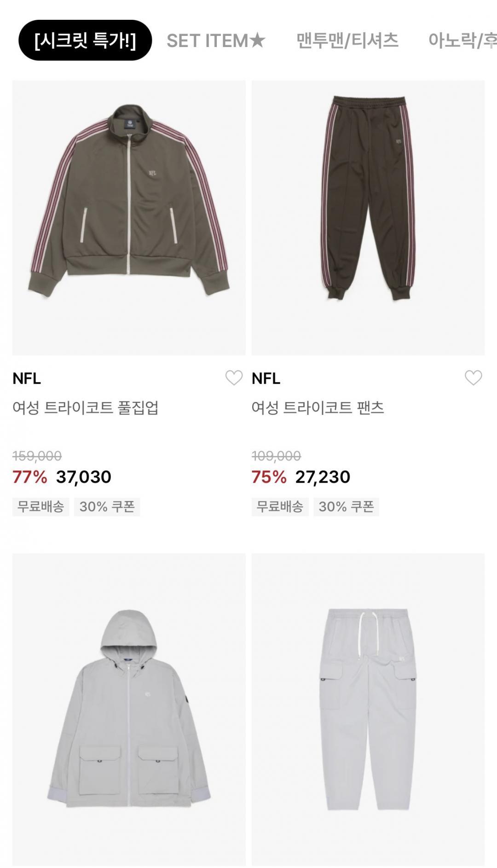The height and width of the screenshot is (868, 497).
Task: Tap the 30% 쿠폰 badge under 팬츠
Action: tap(346, 507)
